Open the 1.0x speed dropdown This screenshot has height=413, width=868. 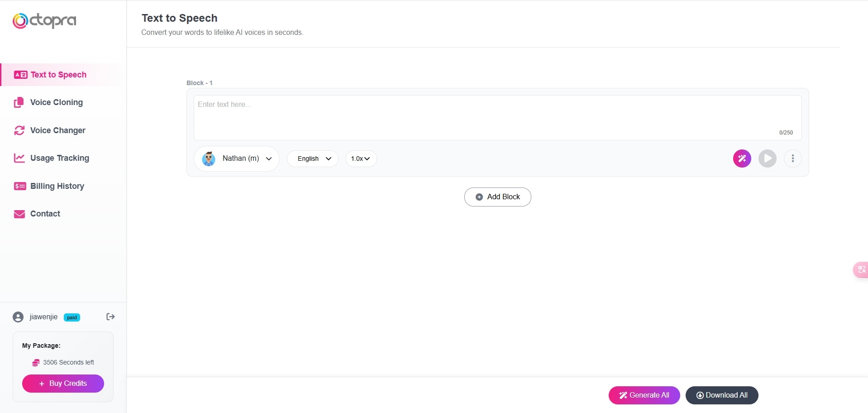point(361,158)
